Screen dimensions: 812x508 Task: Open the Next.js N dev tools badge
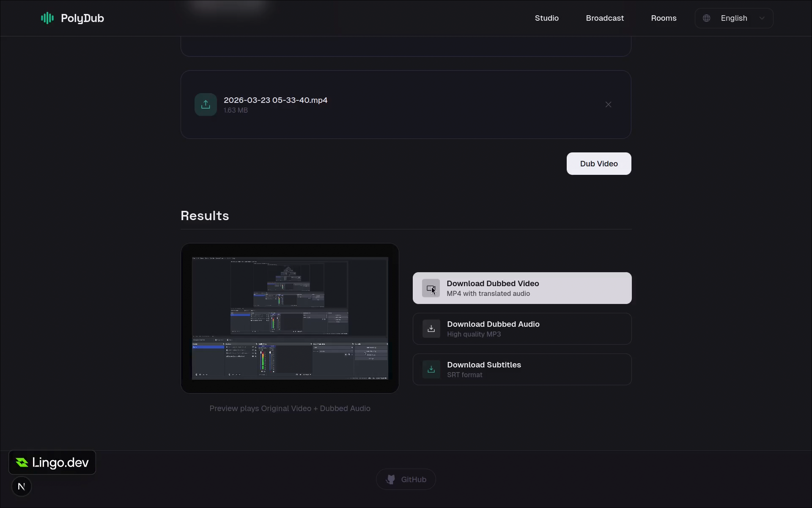(x=22, y=486)
